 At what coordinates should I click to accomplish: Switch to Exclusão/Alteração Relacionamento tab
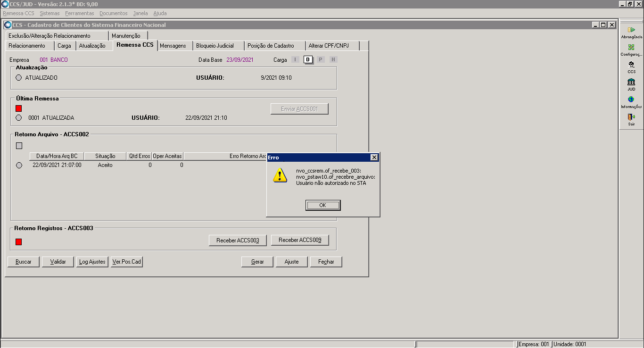(57, 36)
